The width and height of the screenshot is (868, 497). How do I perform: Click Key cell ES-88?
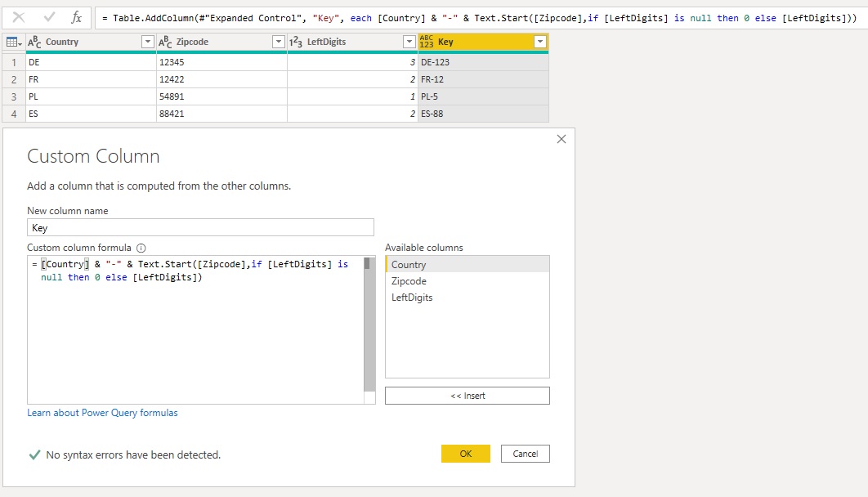click(x=483, y=114)
